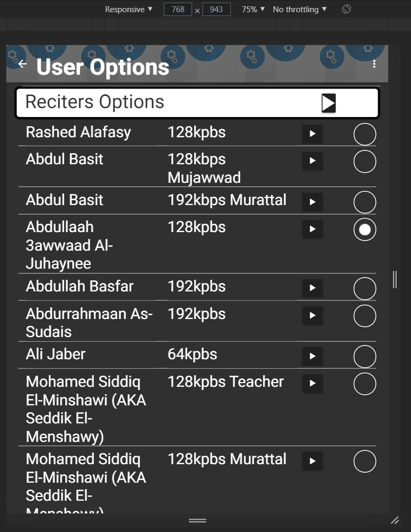The image size is (411, 532).
Task: Open the No throttling dropdown
Action: point(300,10)
